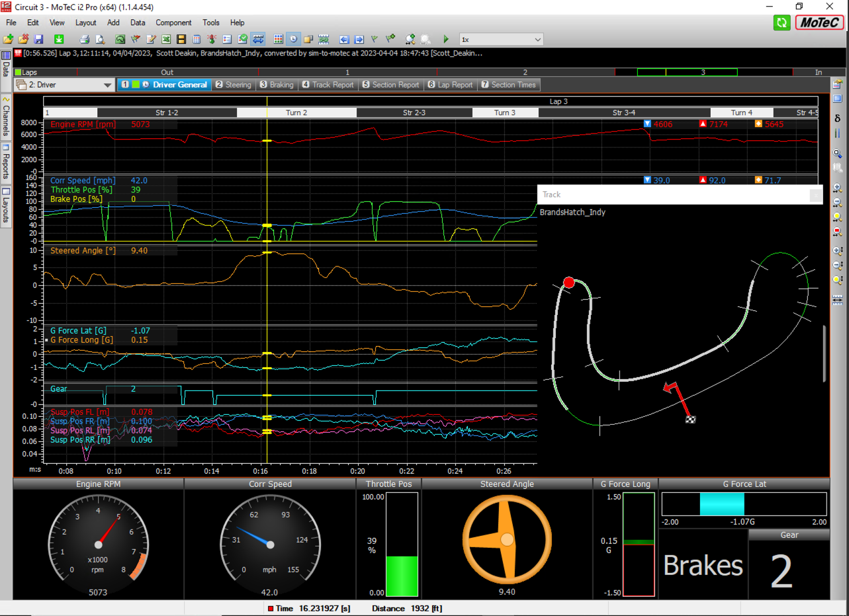Click vertical zoom full yellow magnifier
This screenshot has height=616, width=849.
click(x=838, y=280)
